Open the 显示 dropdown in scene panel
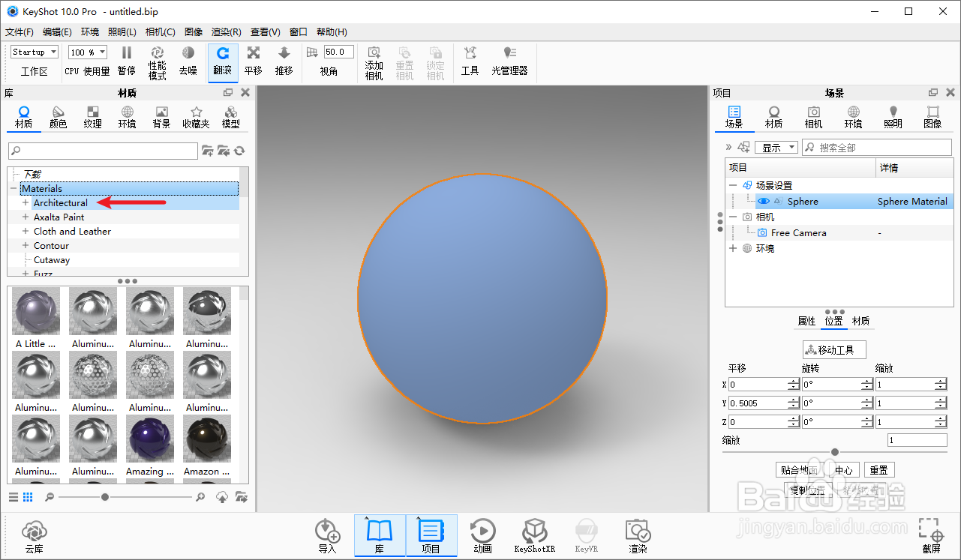Image resolution: width=961 pixels, height=560 pixels. (x=776, y=148)
